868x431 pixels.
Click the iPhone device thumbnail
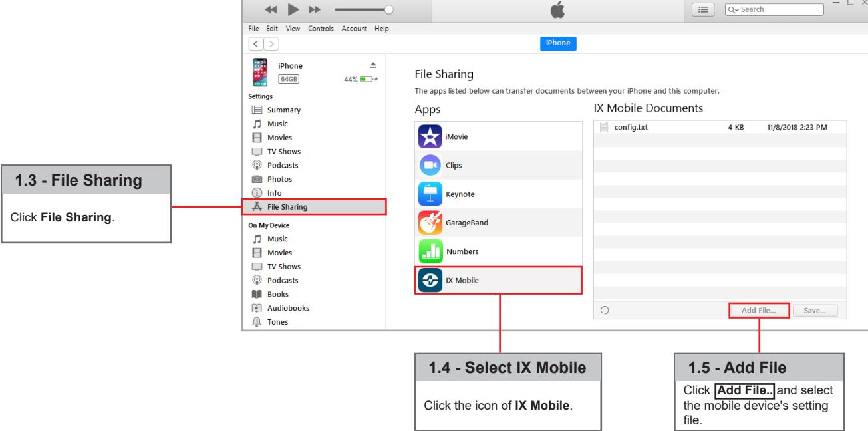point(259,73)
